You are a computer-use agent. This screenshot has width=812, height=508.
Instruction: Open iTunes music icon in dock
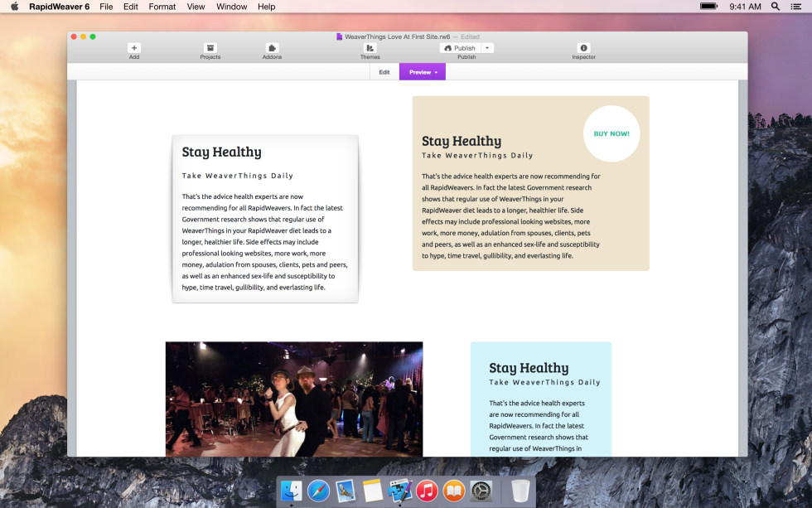click(x=427, y=491)
